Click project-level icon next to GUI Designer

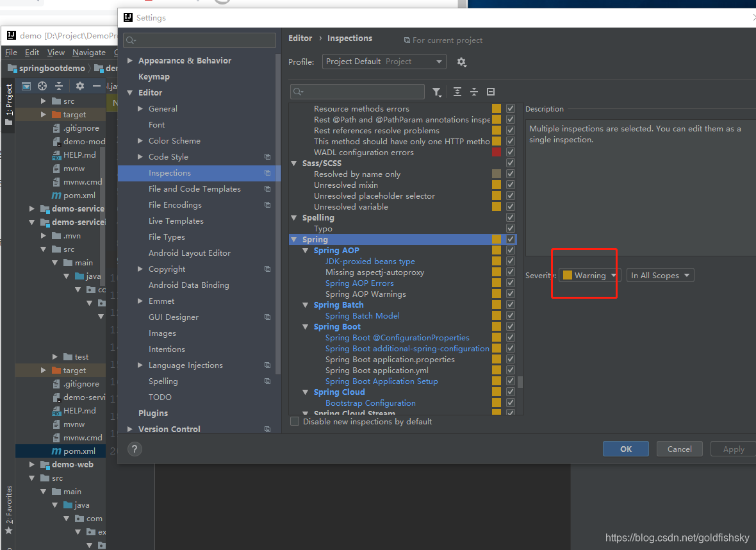point(267,317)
